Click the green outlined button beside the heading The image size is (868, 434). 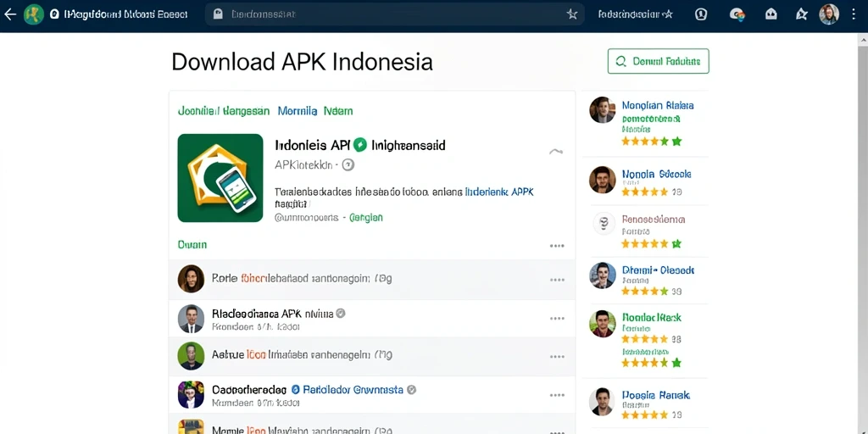coord(658,61)
